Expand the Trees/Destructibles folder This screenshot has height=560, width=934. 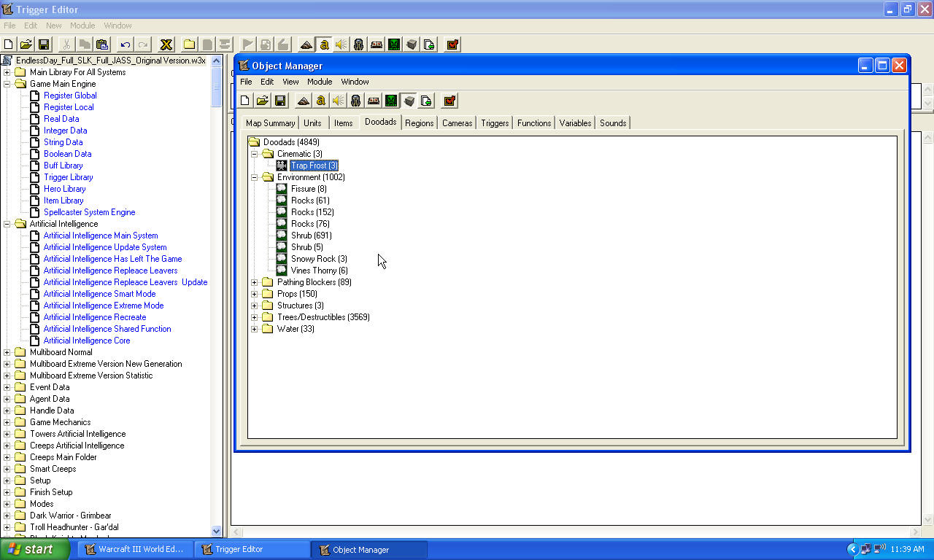click(255, 317)
